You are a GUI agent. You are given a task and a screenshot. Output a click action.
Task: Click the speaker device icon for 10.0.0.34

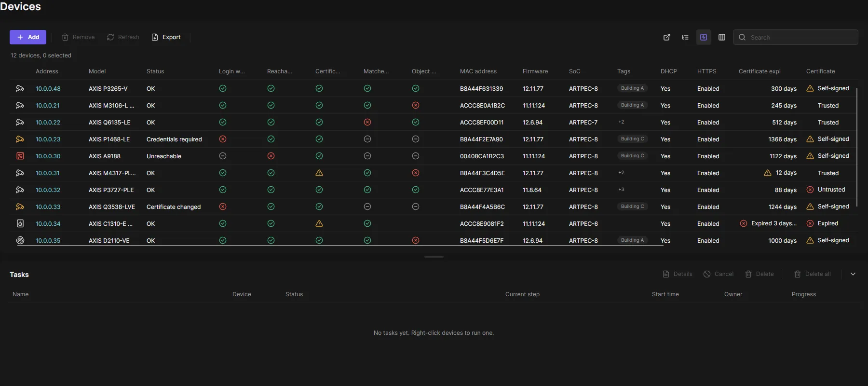pyautogui.click(x=20, y=223)
